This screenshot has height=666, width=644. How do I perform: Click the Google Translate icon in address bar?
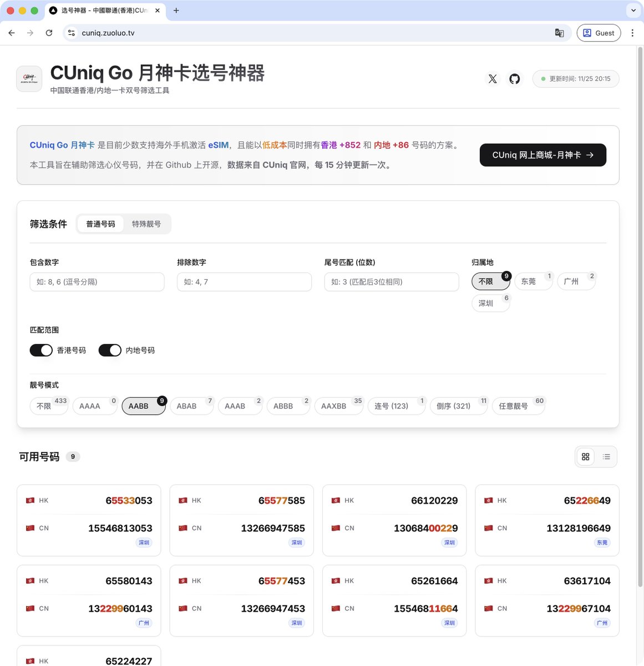[559, 33]
